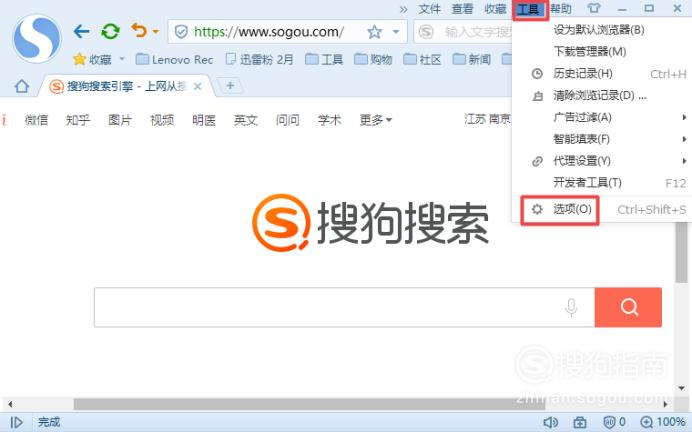Viewport: 692px width, 432px height.
Task: Expand the 收藏 favorites dropdown arrow
Action: click(x=122, y=59)
